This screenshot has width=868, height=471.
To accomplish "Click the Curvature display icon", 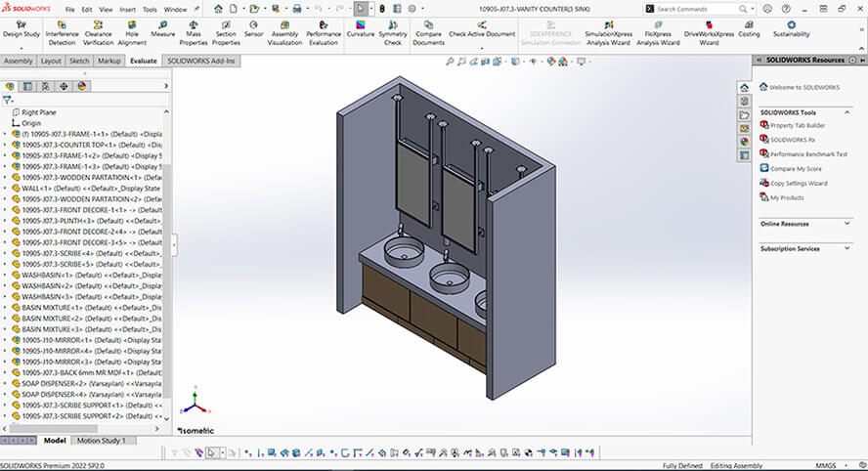I will click(x=360, y=29).
